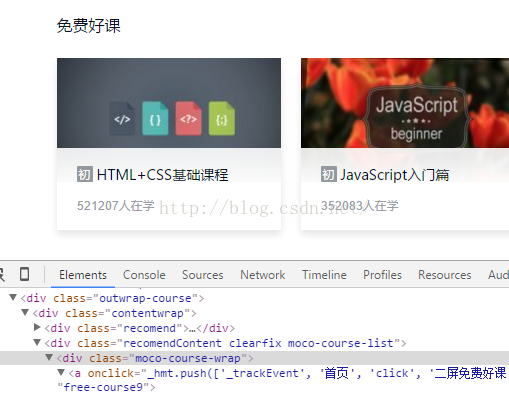
Task: Click the 352083人在学 learner count
Action: (x=360, y=206)
